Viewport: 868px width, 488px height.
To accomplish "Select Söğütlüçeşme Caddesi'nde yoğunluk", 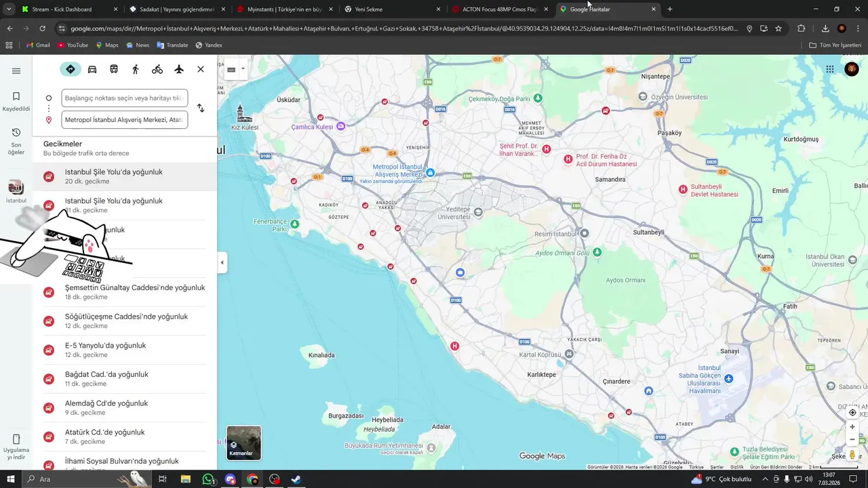I will (x=125, y=321).
